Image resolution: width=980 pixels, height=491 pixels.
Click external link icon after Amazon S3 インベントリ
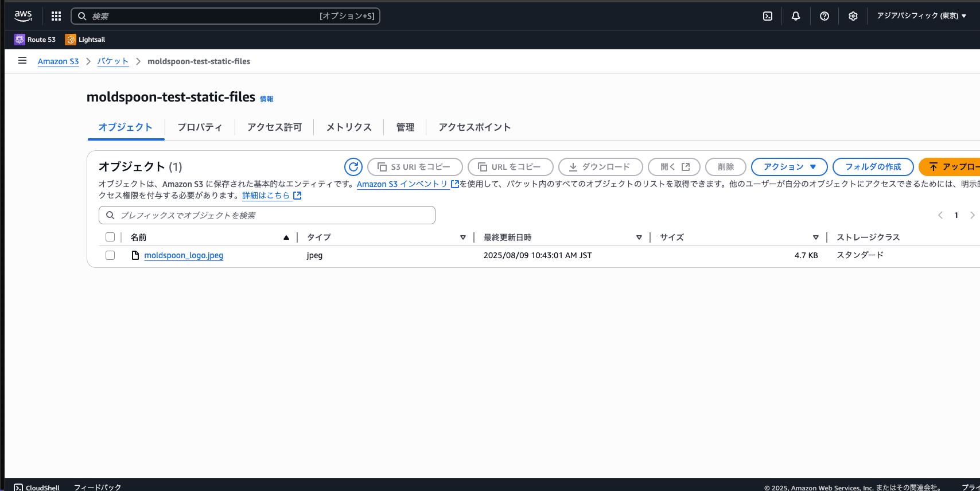pyautogui.click(x=455, y=184)
